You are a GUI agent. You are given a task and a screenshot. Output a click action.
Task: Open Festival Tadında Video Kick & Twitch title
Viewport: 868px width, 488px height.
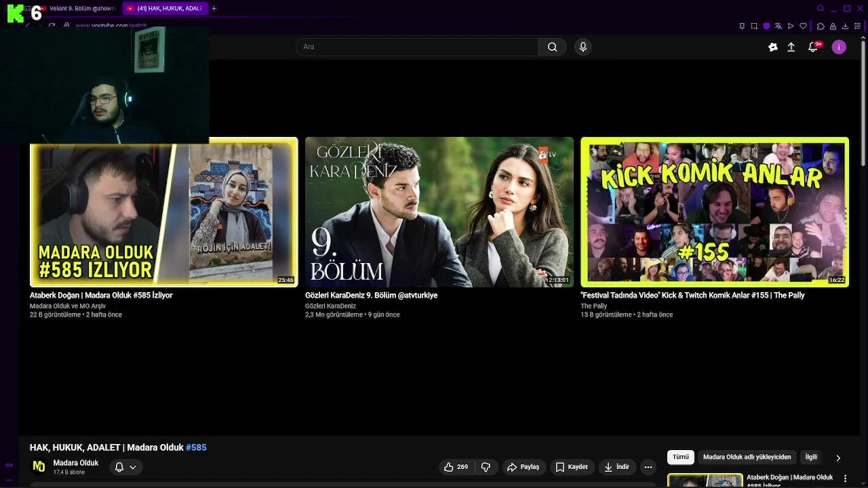tap(692, 296)
